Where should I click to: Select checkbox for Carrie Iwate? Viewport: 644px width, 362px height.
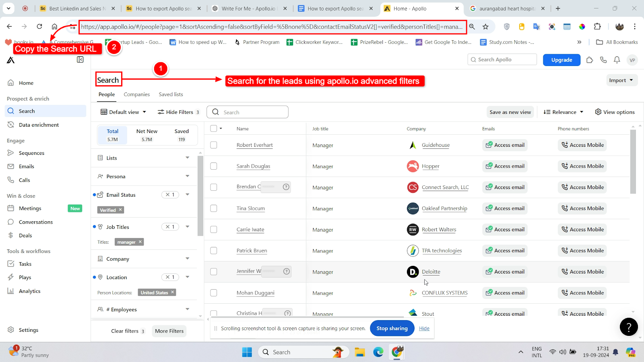pos(214,229)
